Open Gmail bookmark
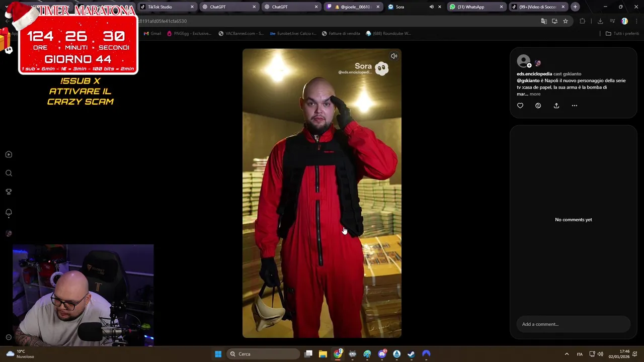The height and width of the screenshot is (362, 644). [x=152, y=34]
